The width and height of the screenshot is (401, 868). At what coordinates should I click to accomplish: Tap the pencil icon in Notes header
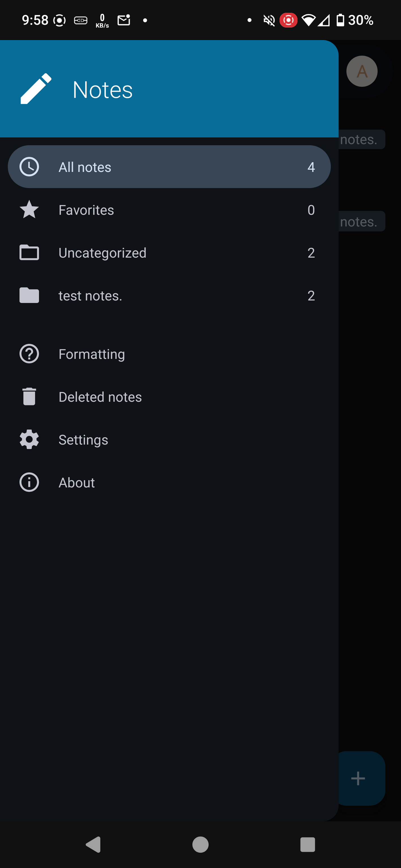click(x=36, y=88)
